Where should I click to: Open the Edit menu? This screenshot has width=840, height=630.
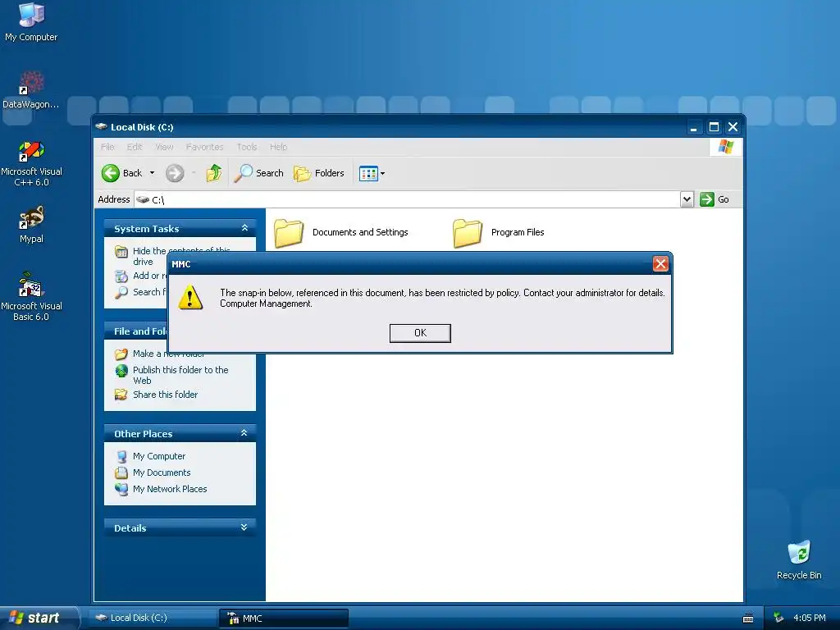135,147
